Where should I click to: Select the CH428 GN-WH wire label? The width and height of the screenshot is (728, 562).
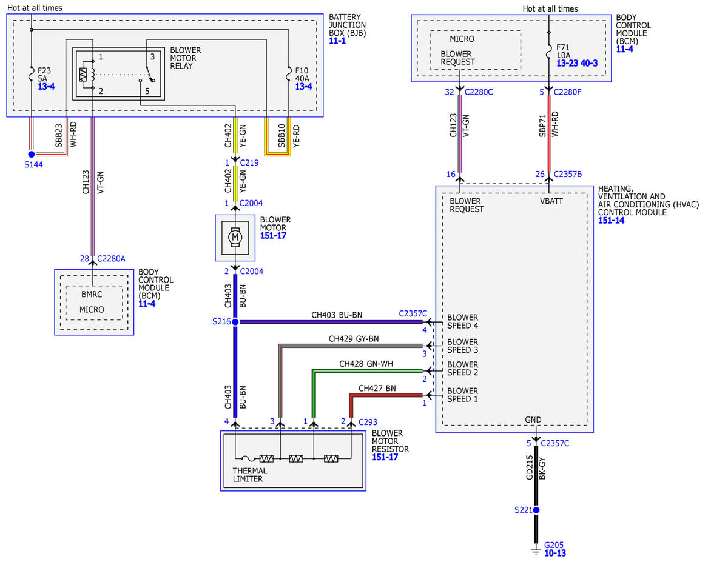pyautogui.click(x=368, y=364)
